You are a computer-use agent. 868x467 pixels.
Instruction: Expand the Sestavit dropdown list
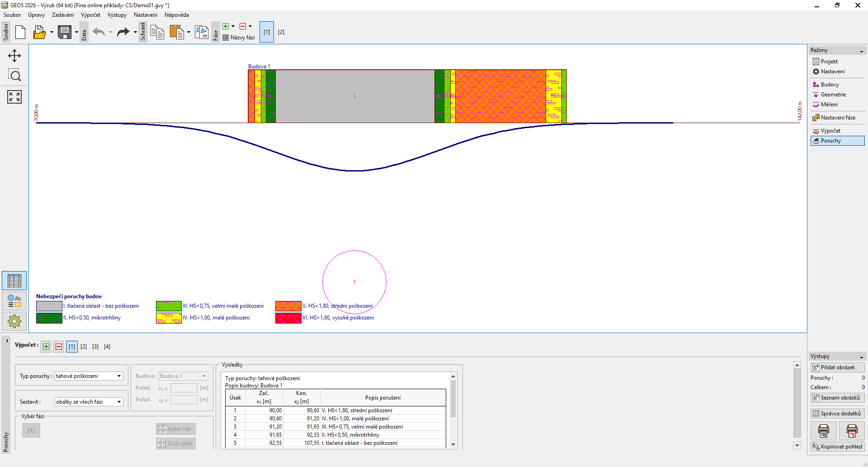pos(119,402)
